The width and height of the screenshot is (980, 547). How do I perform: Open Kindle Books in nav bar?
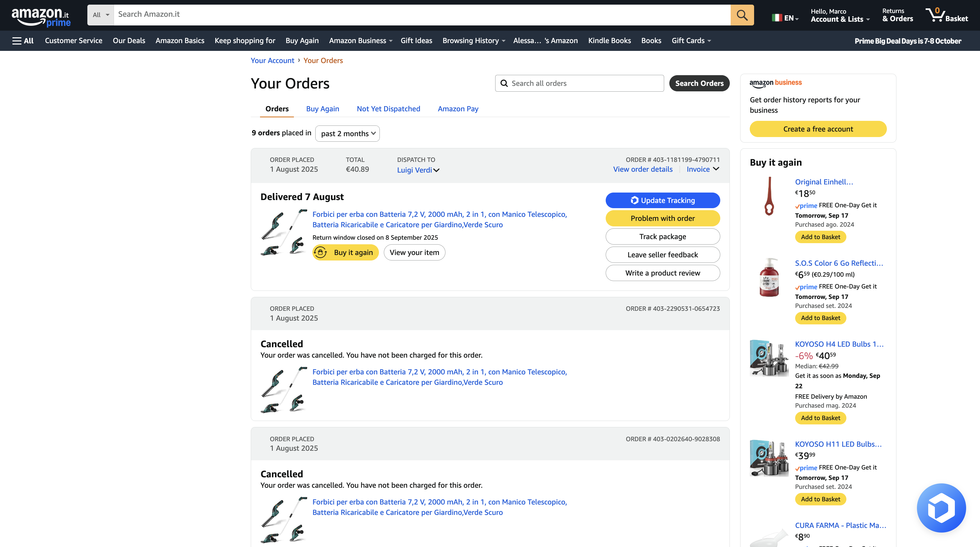coord(609,41)
